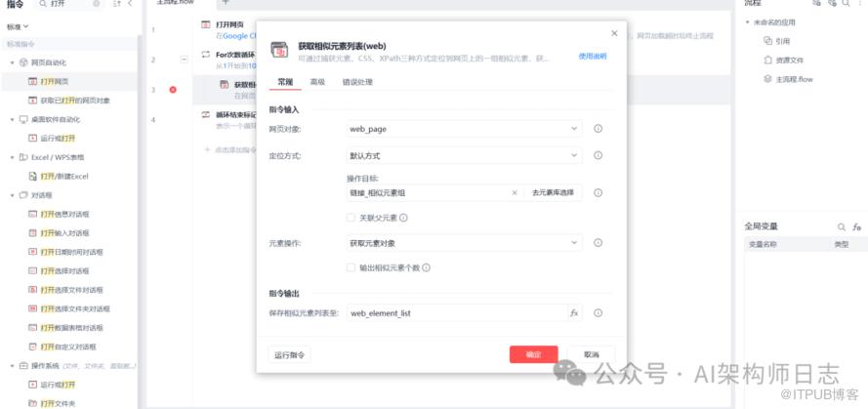Enable the 关联父元素 checkbox
This screenshot has height=409, width=868.
(x=351, y=218)
